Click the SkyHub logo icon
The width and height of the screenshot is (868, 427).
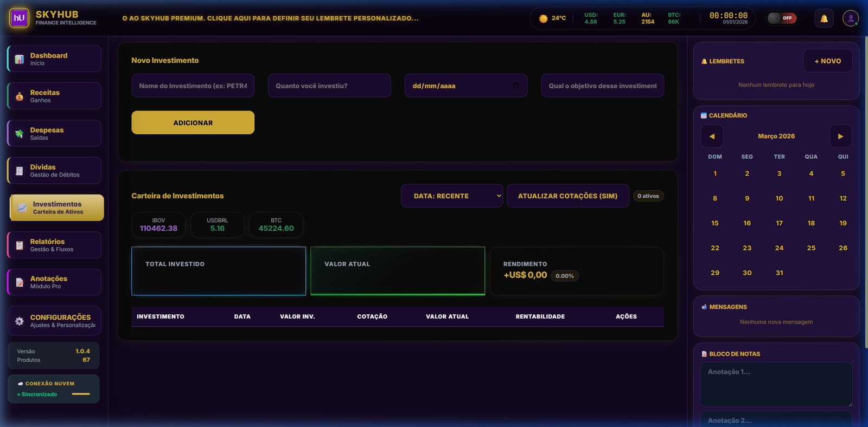(20, 18)
